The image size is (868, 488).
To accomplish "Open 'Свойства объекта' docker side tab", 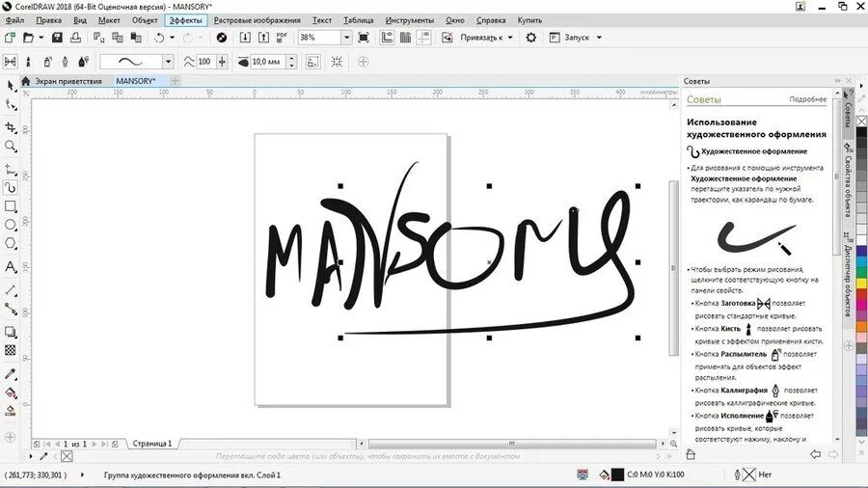I will pos(848,179).
